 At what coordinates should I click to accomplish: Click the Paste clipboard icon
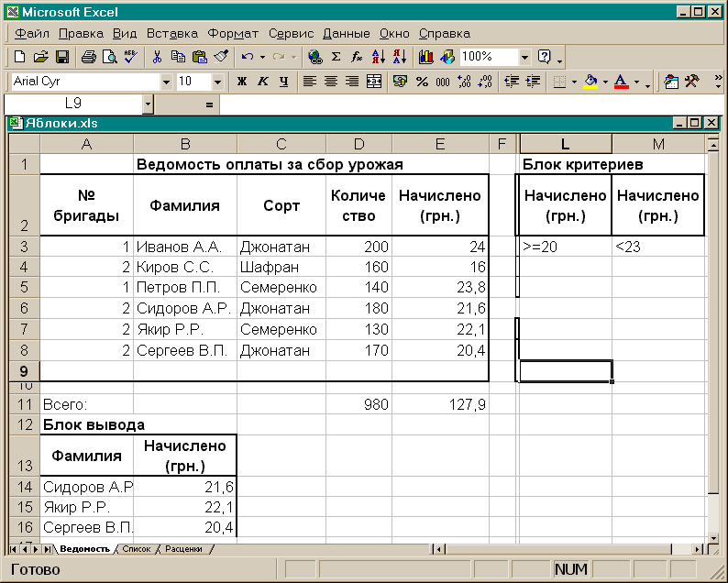pos(200,57)
